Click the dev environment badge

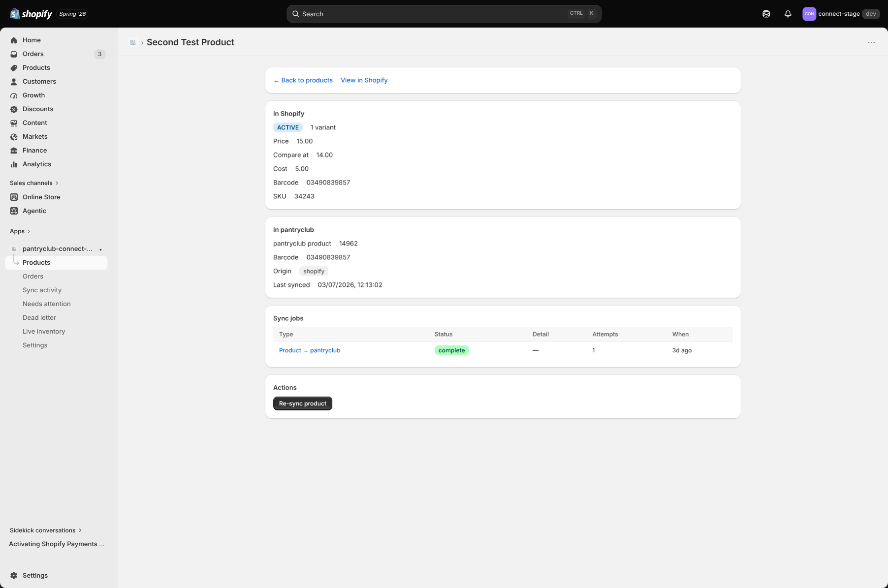tap(871, 14)
